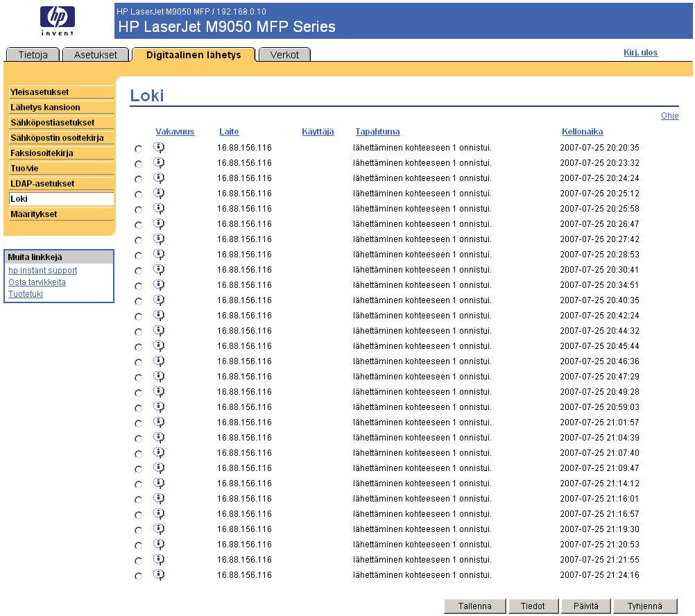Screen dimensions: 695x616
Task: Open the Tietoja tab
Action: [33, 55]
